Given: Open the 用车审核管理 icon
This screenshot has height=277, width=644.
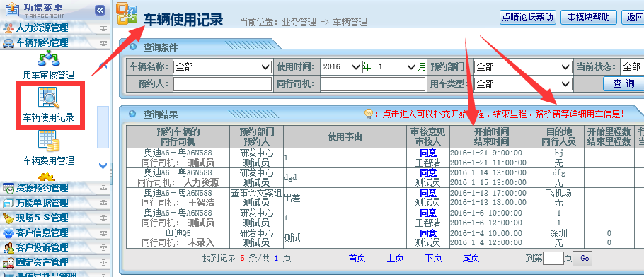Looking at the screenshot, I should pyautogui.click(x=48, y=59).
